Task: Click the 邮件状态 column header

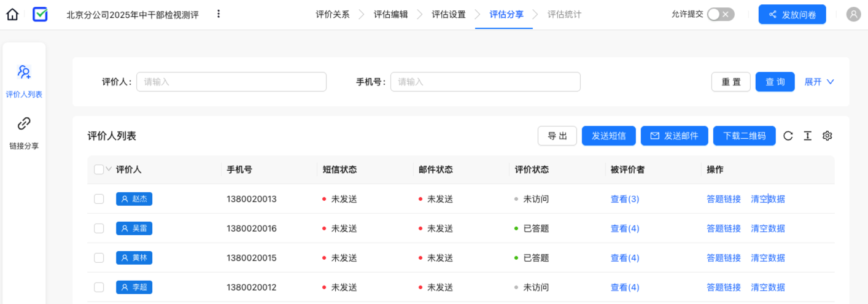Action: [436, 170]
